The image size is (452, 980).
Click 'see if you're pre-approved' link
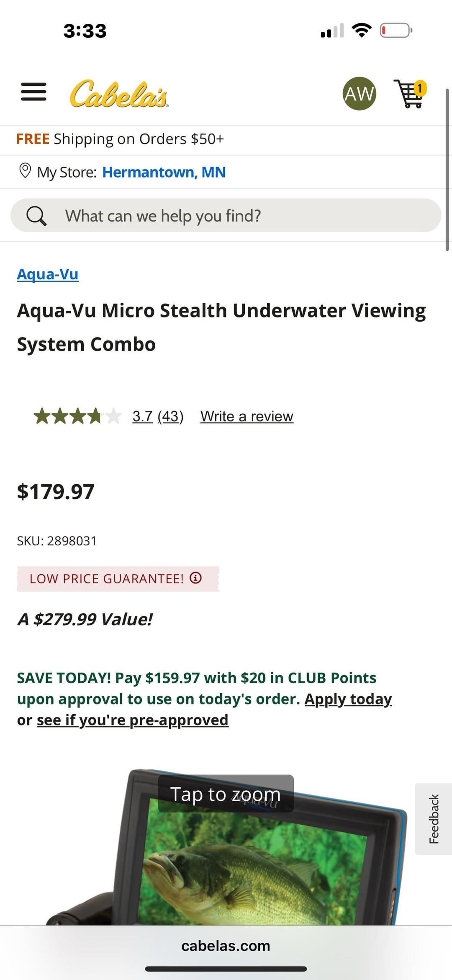[132, 720]
